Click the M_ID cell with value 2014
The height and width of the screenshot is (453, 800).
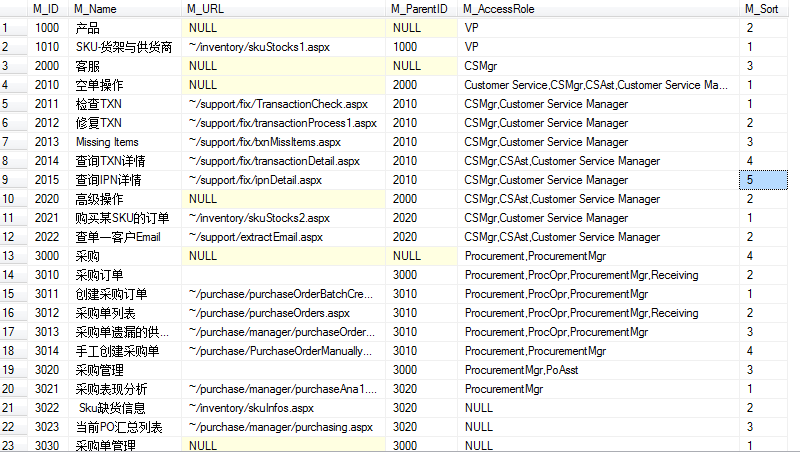[x=47, y=161]
